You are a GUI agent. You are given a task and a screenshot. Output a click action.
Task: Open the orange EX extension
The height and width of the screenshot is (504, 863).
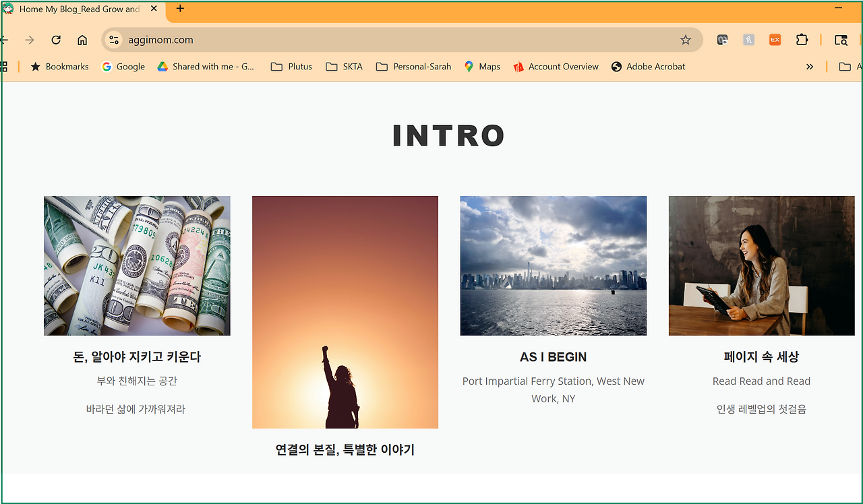[774, 39]
